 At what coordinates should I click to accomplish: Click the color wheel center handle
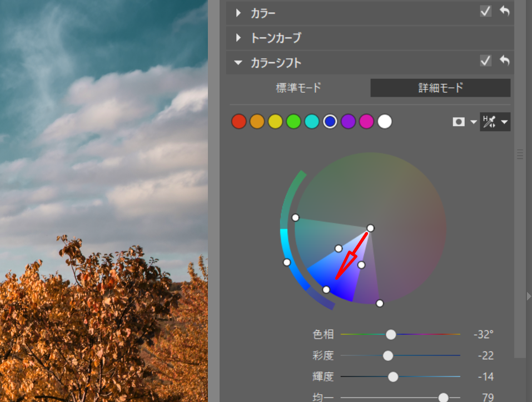(x=370, y=228)
